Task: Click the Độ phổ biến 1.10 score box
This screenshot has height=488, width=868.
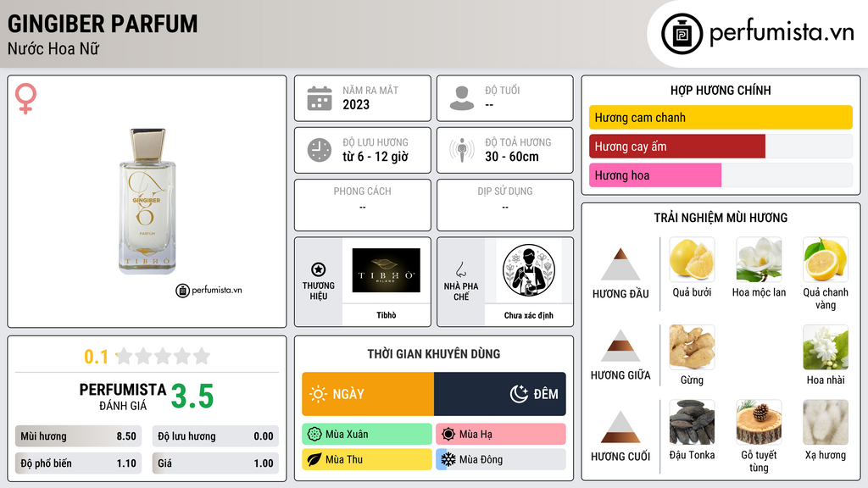Action: point(78,463)
